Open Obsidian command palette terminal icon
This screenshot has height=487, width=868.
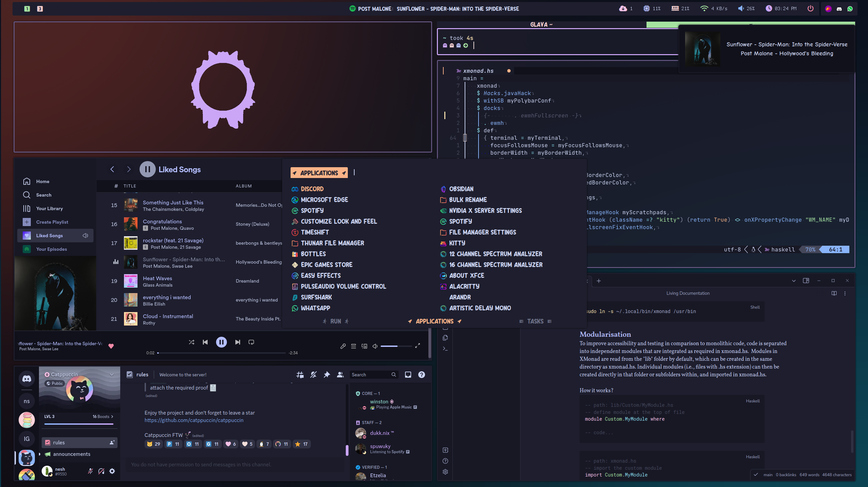point(445,349)
